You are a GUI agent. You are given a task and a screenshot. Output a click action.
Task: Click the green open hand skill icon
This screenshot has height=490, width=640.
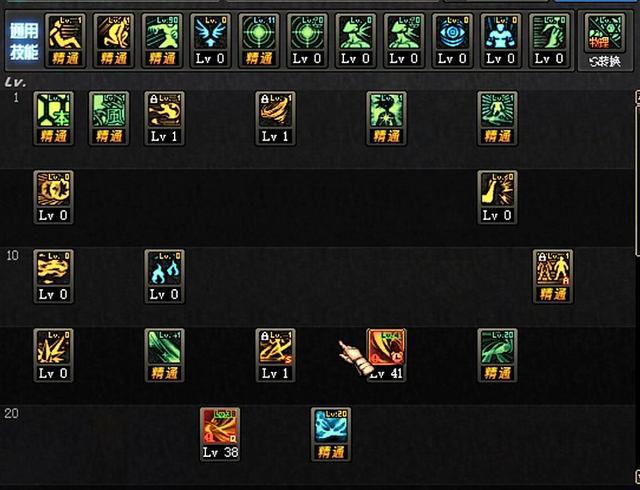[549, 40]
